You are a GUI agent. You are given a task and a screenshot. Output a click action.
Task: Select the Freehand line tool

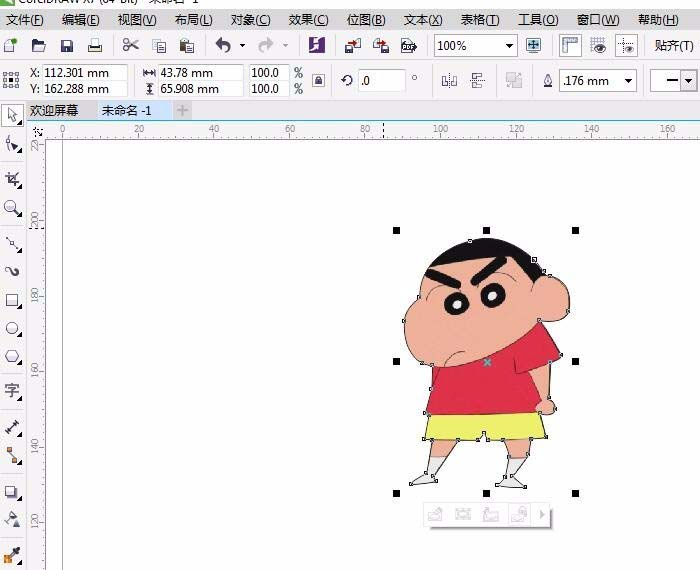click(12, 244)
